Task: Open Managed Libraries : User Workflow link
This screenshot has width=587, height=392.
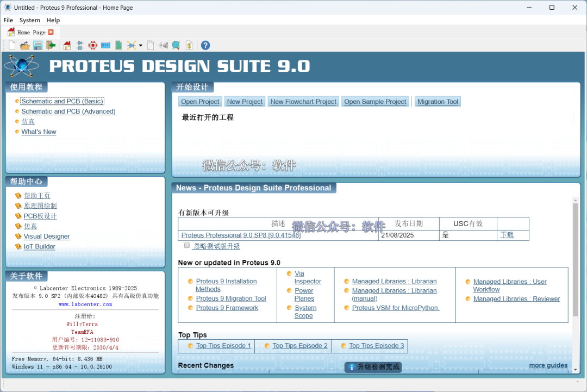Action: [x=509, y=285]
